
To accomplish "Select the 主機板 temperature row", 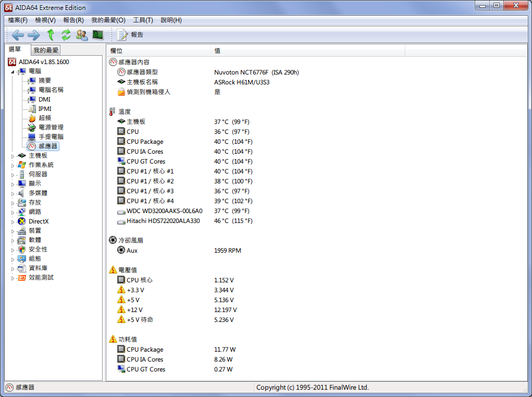I will click(x=183, y=121).
